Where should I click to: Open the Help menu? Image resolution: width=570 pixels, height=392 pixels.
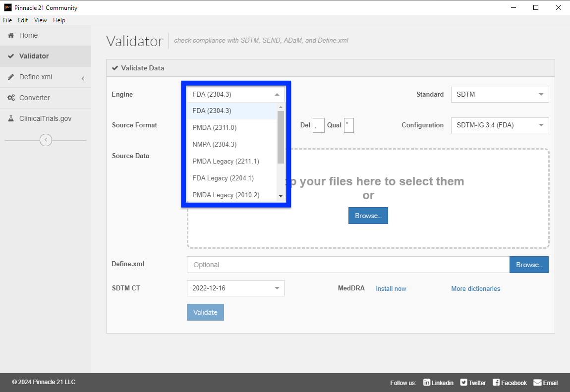[59, 20]
